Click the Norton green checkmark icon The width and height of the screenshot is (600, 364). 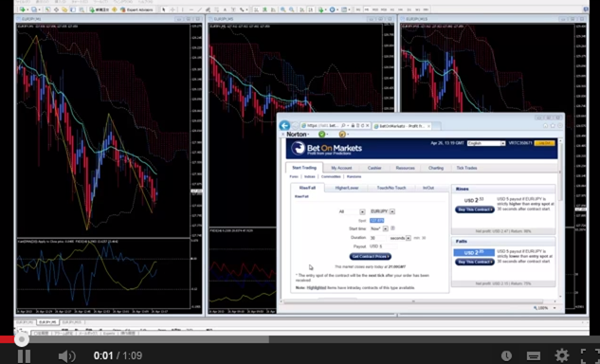[x=322, y=134]
